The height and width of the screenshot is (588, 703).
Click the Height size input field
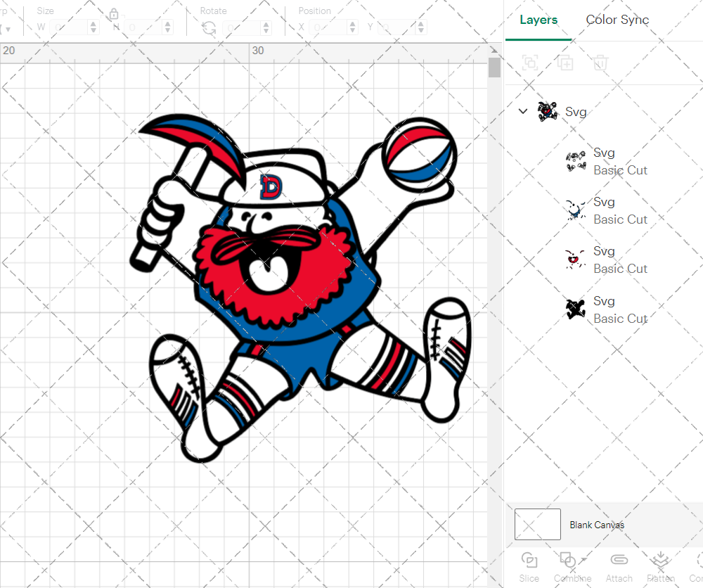(x=143, y=27)
